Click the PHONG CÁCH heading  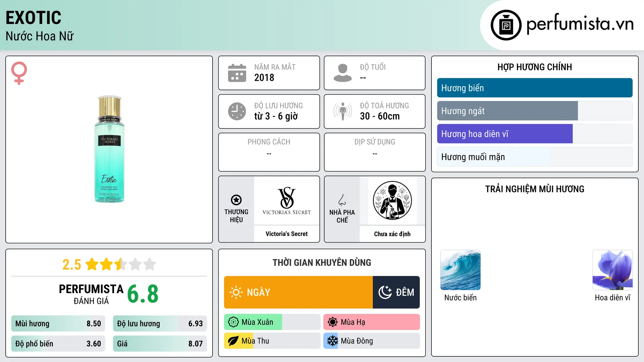pos(269,142)
